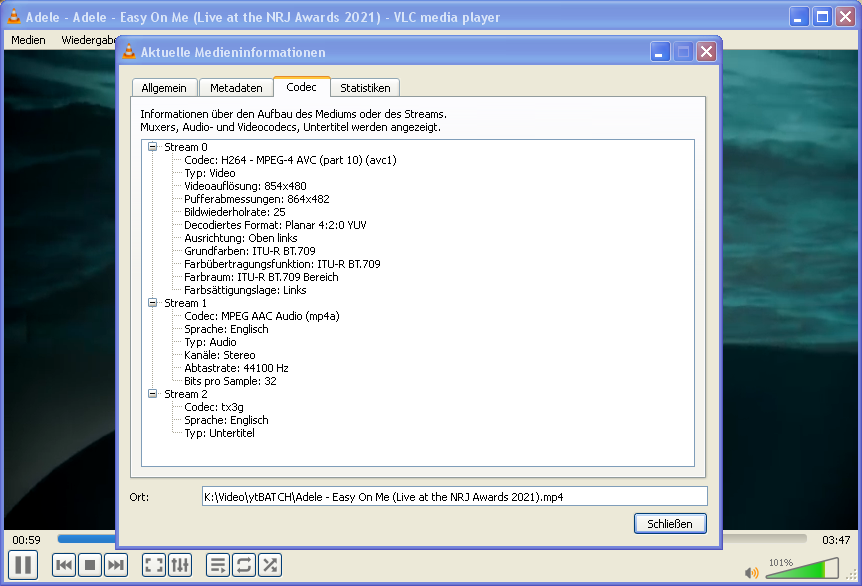The height and width of the screenshot is (586, 862).
Task: Click the Stream 0 label
Action: (186, 147)
